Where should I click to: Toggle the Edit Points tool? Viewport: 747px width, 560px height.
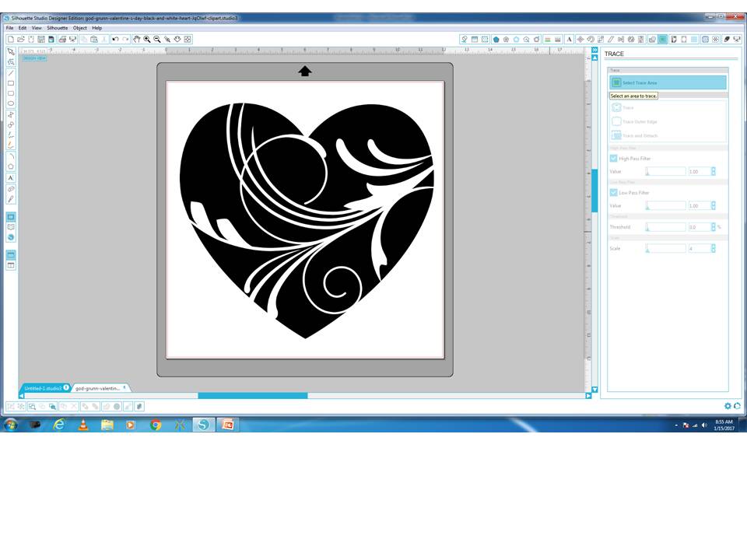point(10,61)
